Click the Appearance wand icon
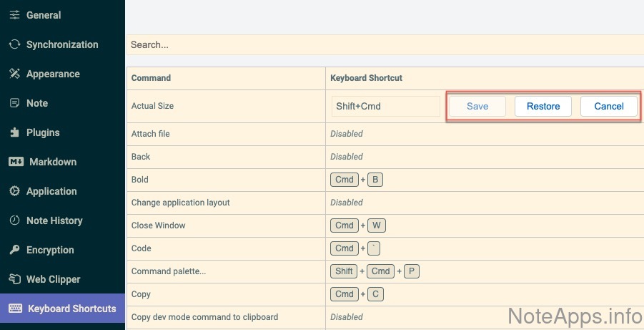Viewport: 644px width, 330px height. (14, 74)
